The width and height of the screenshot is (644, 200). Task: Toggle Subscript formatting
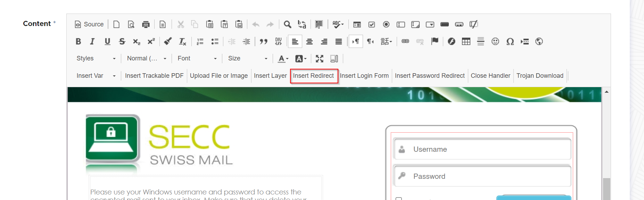click(x=137, y=42)
